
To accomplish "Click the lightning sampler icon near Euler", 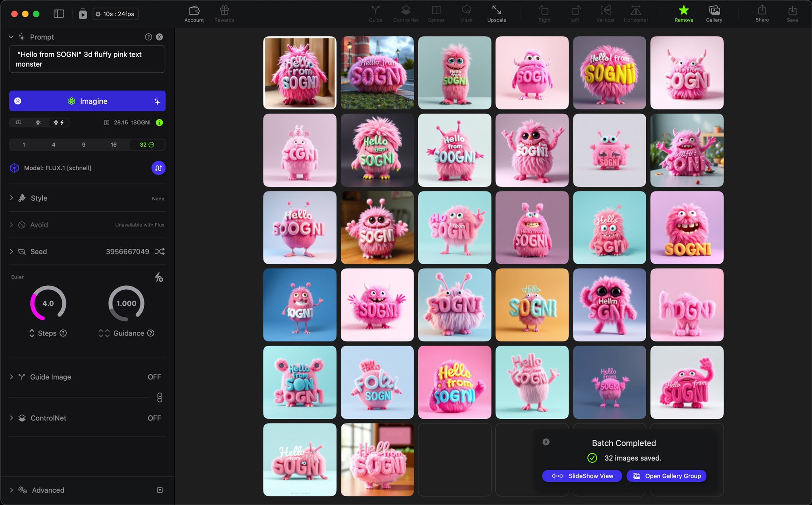I will [159, 277].
